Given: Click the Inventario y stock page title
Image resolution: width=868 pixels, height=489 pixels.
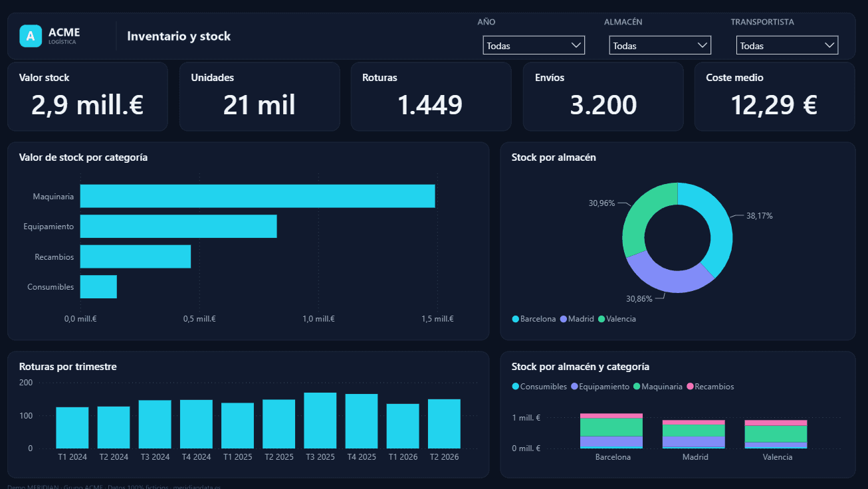Looking at the screenshot, I should coord(179,36).
